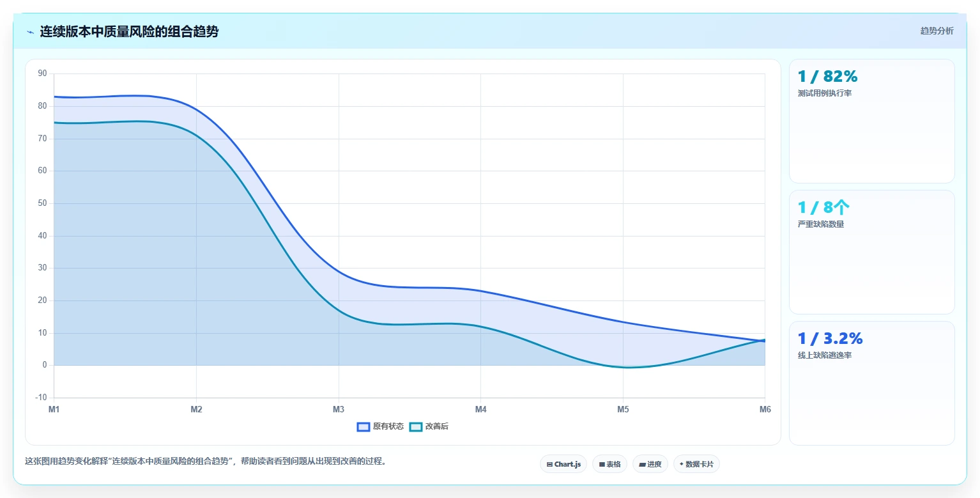Click the 1 / 8个 metric value
980x498 pixels.
pyautogui.click(x=823, y=207)
